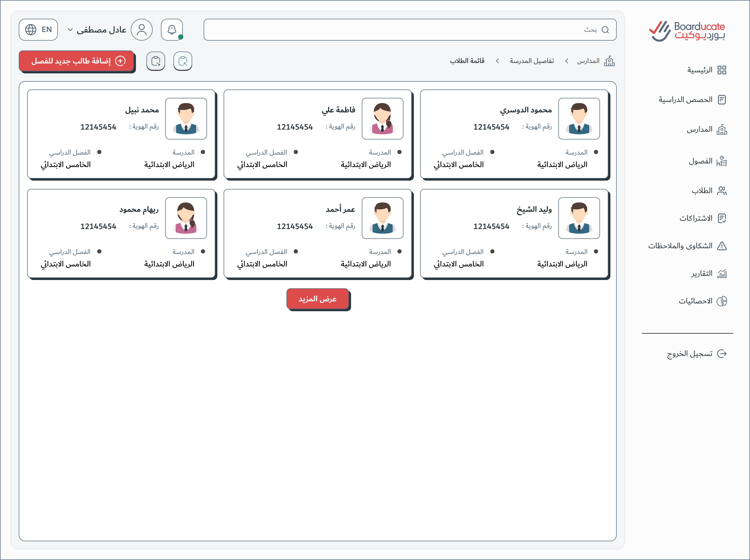Click إضافة طالب جديد للفصل button
Viewport: 750px width, 560px height.
point(77,61)
